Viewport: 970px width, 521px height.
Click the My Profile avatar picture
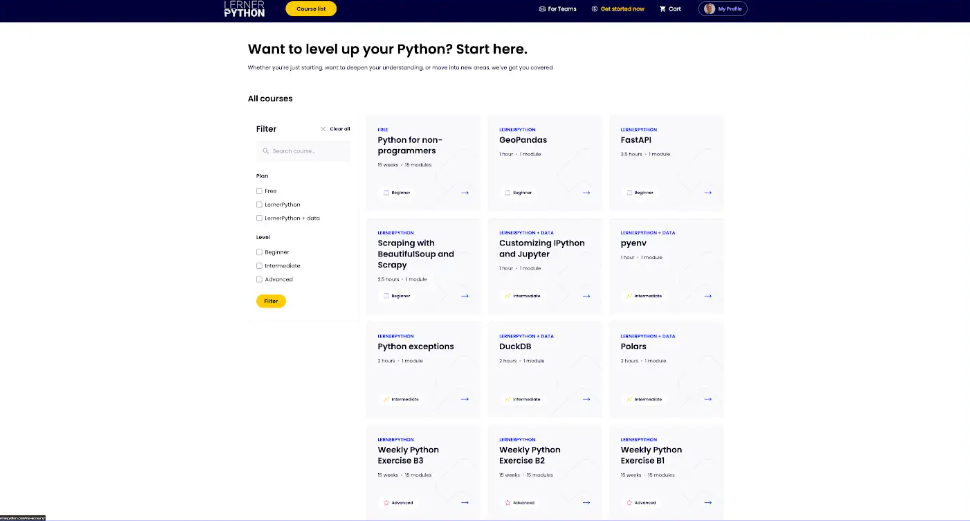[709, 9]
